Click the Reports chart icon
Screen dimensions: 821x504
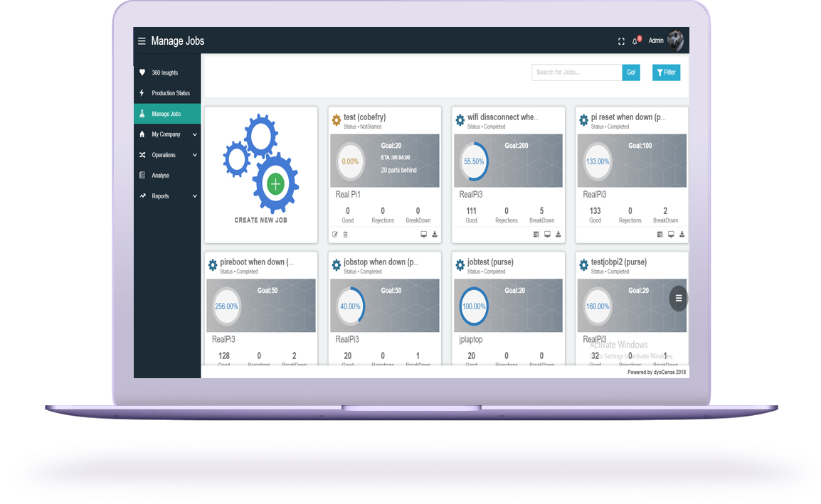click(x=142, y=195)
